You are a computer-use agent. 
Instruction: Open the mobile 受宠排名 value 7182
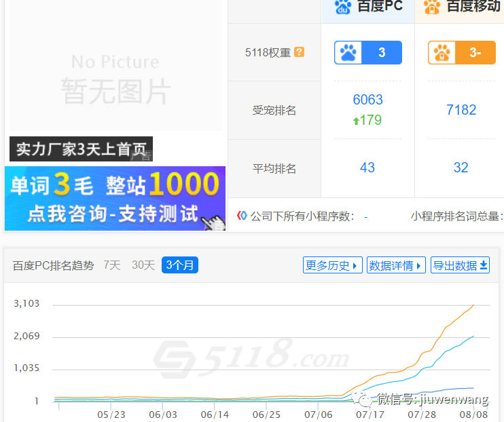coord(461,110)
